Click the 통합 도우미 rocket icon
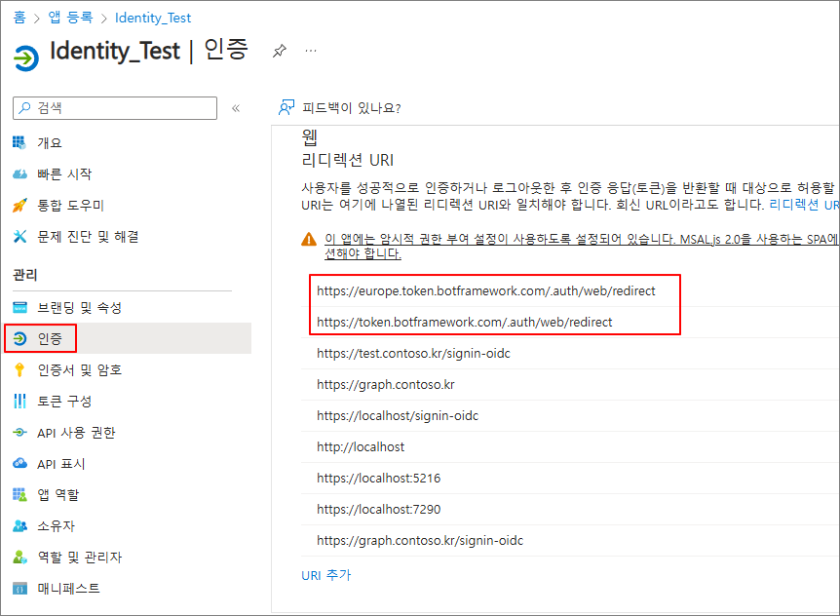 point(19,205)
